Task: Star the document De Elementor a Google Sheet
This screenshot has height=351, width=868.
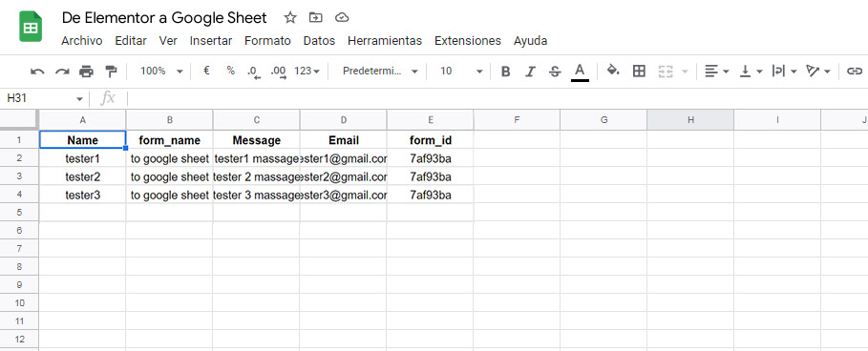Action: 290,18
